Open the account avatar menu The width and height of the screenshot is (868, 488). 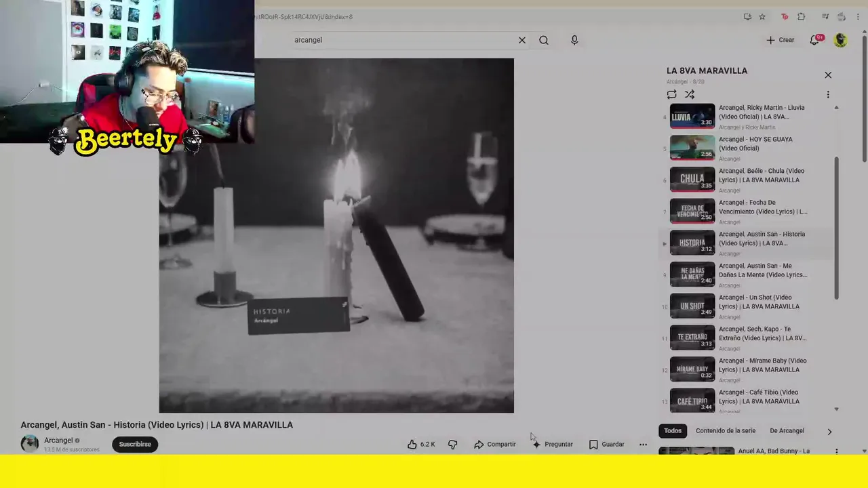841,40
